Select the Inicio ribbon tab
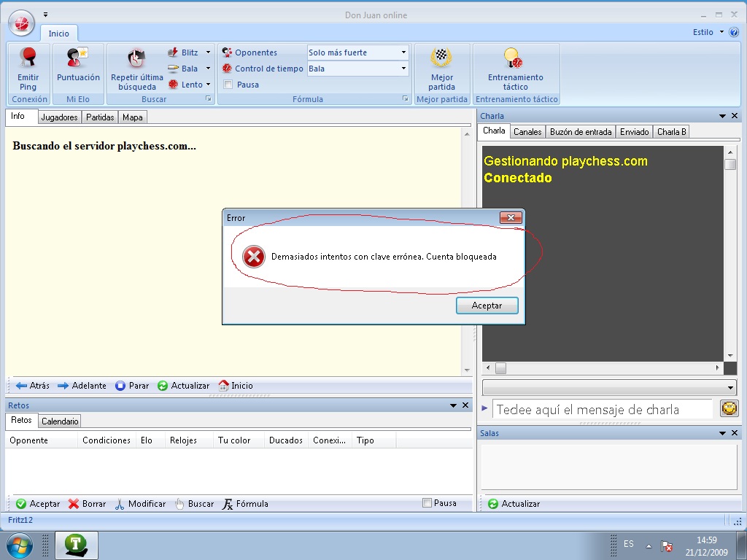 tap(58, 34)
